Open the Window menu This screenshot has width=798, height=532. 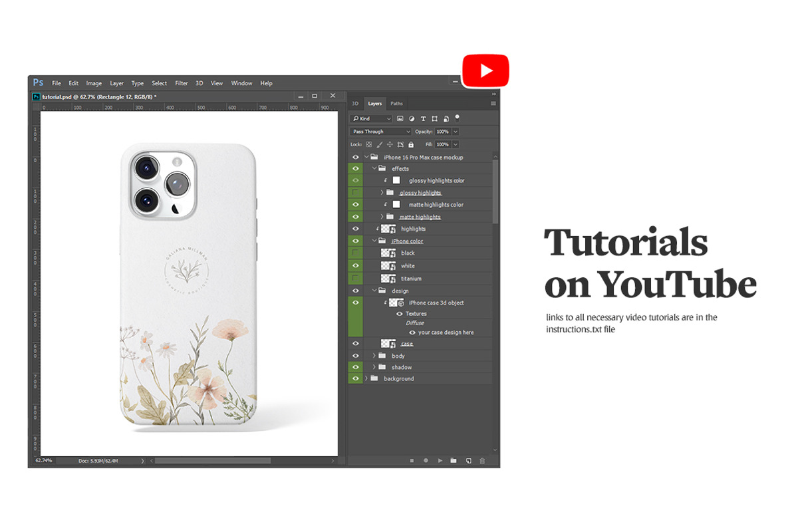pos(241,83)
